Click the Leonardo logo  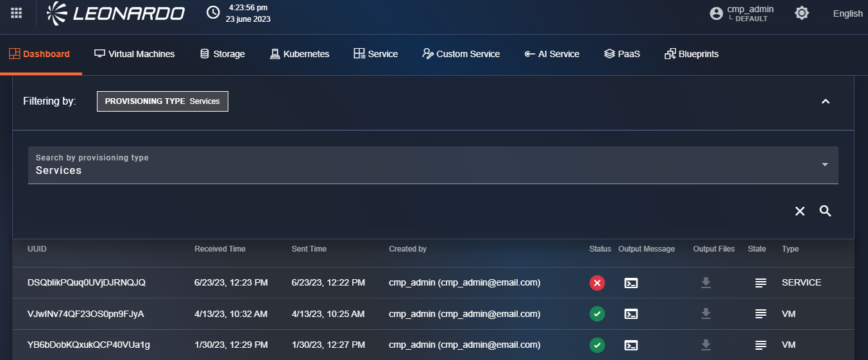click(x=116, y=13)
